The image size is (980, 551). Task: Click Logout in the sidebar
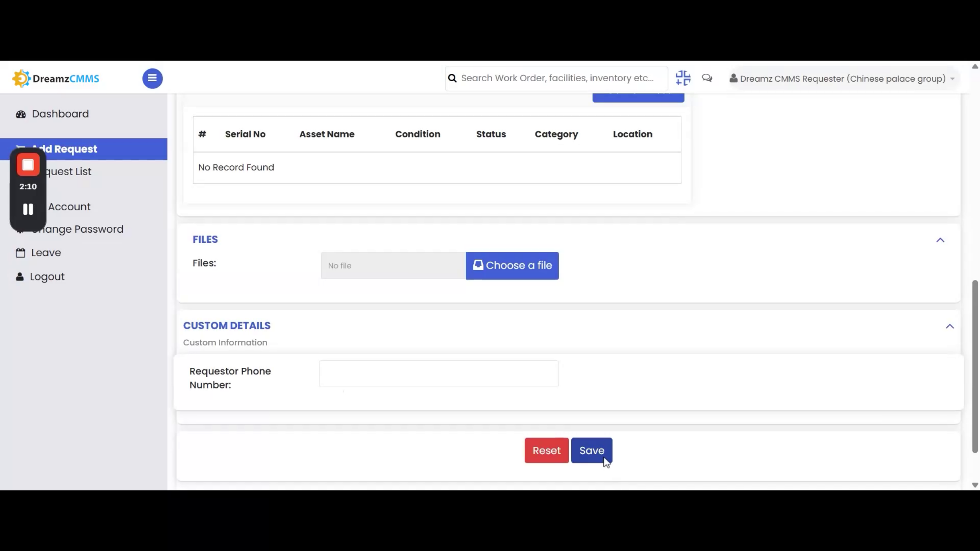47,277
